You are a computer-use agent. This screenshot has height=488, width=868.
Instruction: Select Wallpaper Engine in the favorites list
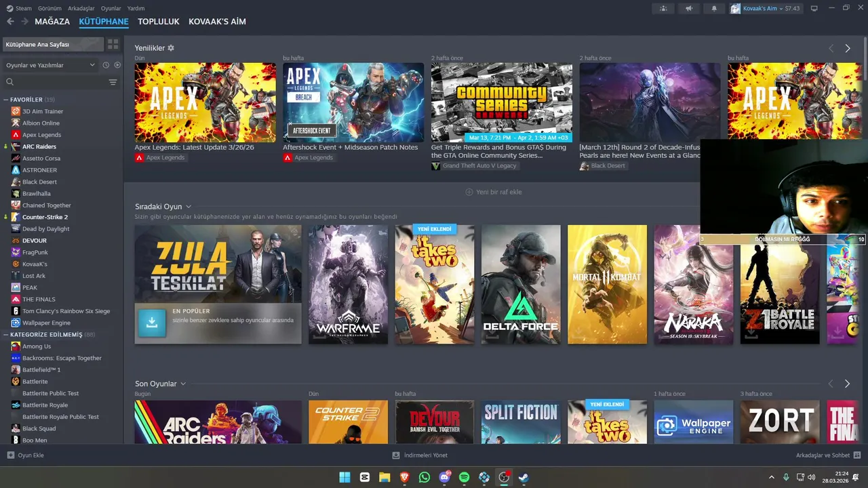(46, 323)
